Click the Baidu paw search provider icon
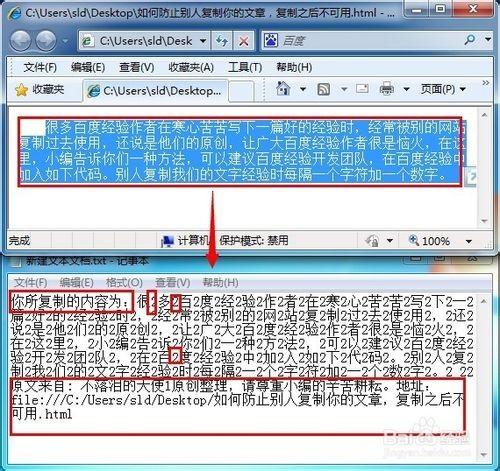The height and width of the screenshot is (471, 500). (271, 41)
